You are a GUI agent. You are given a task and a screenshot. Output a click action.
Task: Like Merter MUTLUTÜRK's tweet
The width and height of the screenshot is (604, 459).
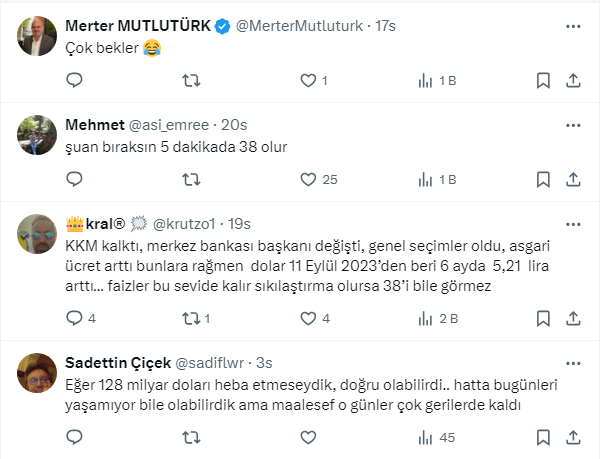pyautogui.click(x=308, y=80)
